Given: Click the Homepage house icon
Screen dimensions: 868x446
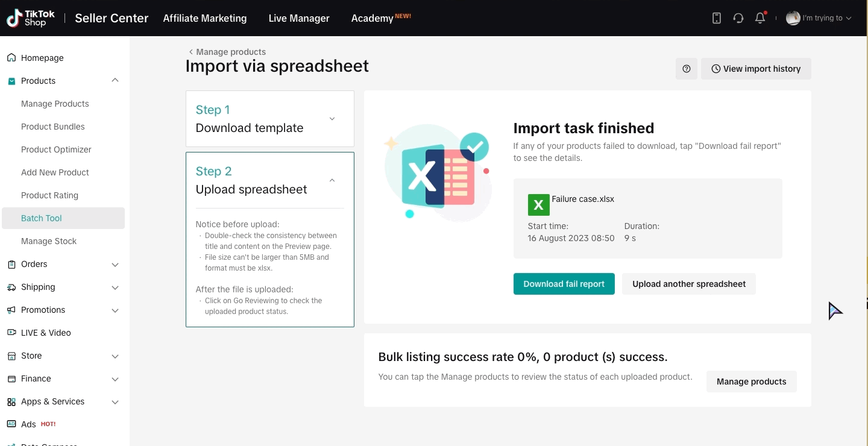Looking at the screenshot, I should (x=11, y=58).
